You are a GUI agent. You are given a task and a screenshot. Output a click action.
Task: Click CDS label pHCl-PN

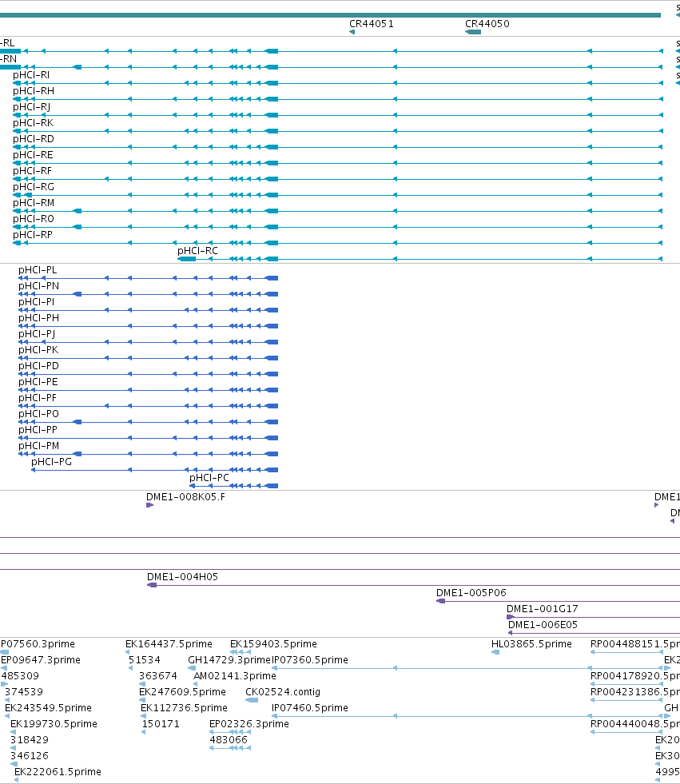(38, 286)
